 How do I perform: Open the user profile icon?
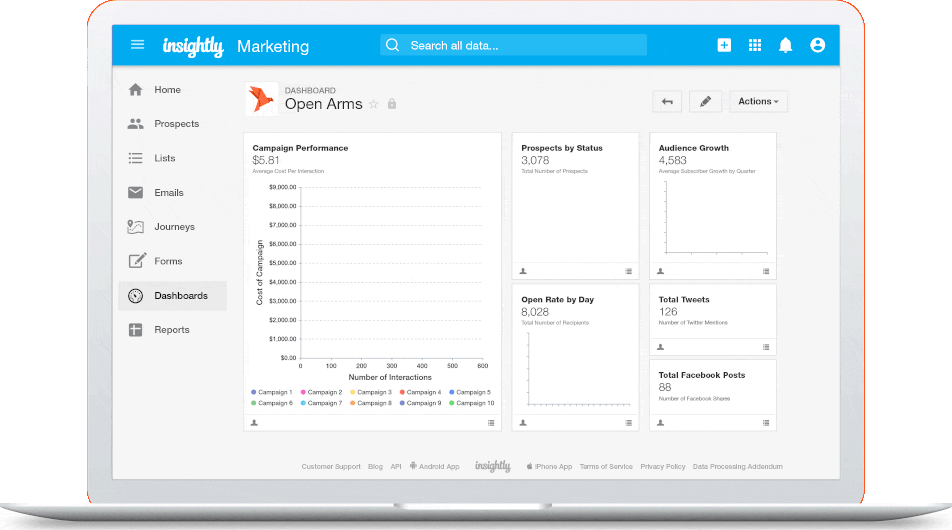[x=817, y=45]
